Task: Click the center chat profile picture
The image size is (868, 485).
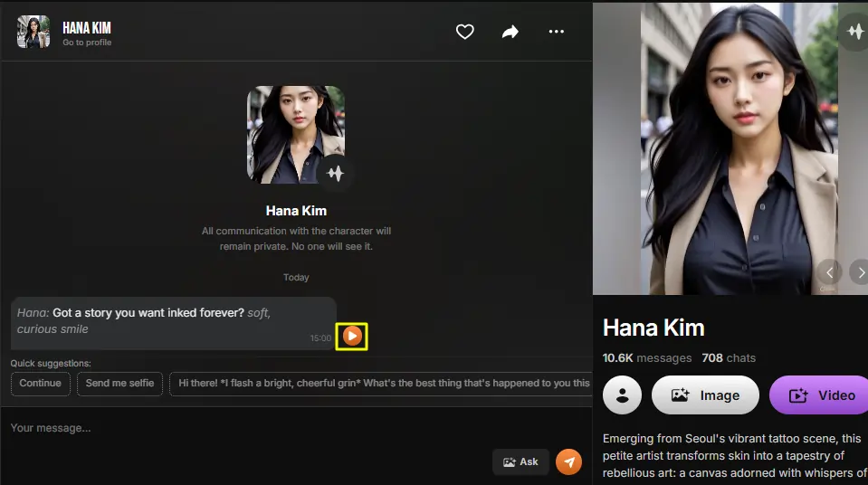Action: pyautogui.click(x=296, y=135)
